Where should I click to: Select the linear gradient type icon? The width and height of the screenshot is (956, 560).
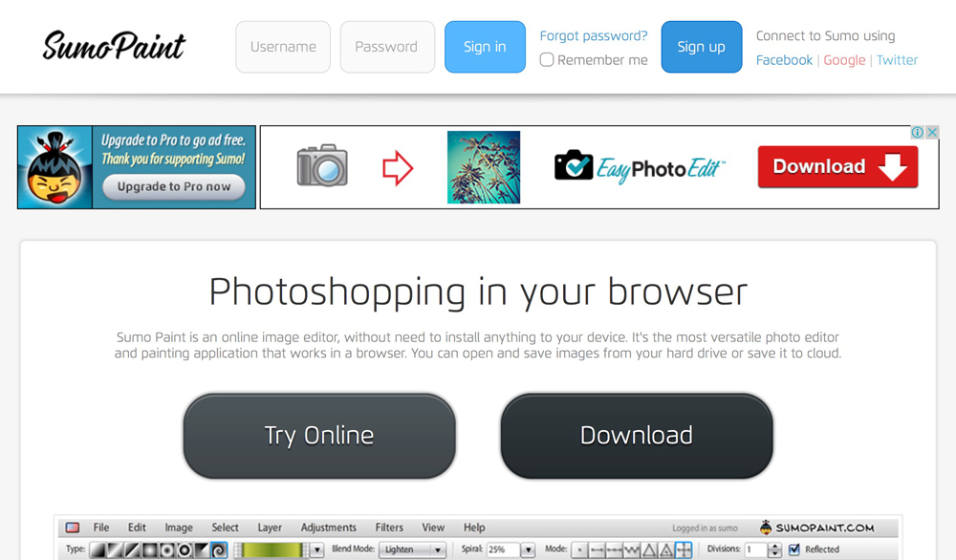[98, 550]
